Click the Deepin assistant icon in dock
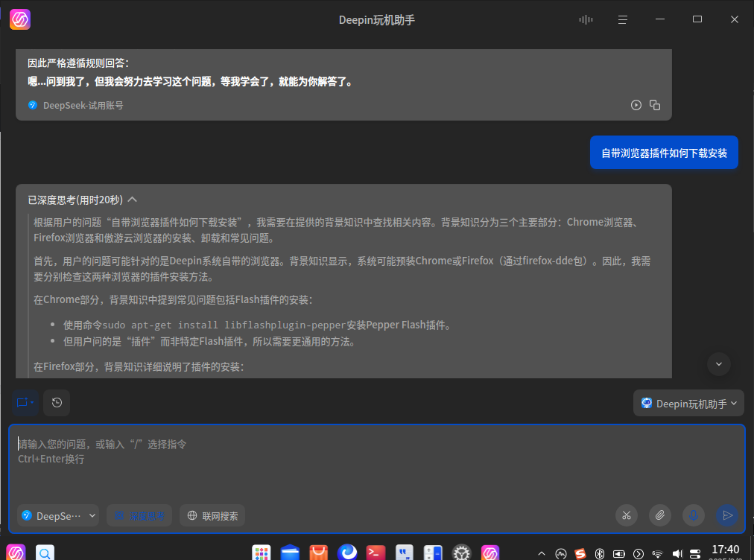This screenshot has height=560, width=754. pyautogui.click(x=490, y=553)
